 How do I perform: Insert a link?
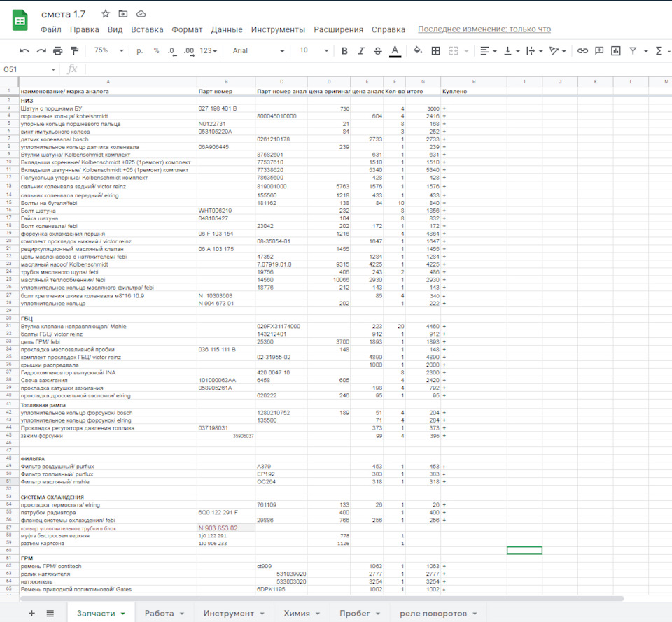[x=582, y=50]
